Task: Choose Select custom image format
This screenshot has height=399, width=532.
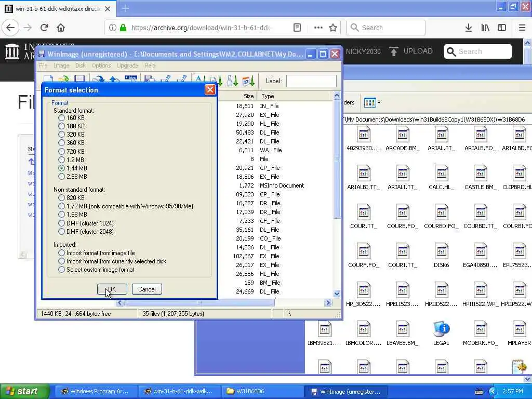Action: 61,270
